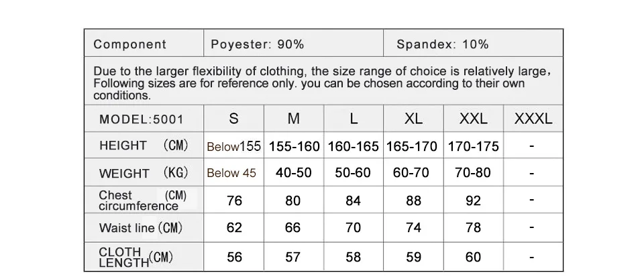
Task: Select the Spandex: 10% cell
Action: (x=473, y=43)
